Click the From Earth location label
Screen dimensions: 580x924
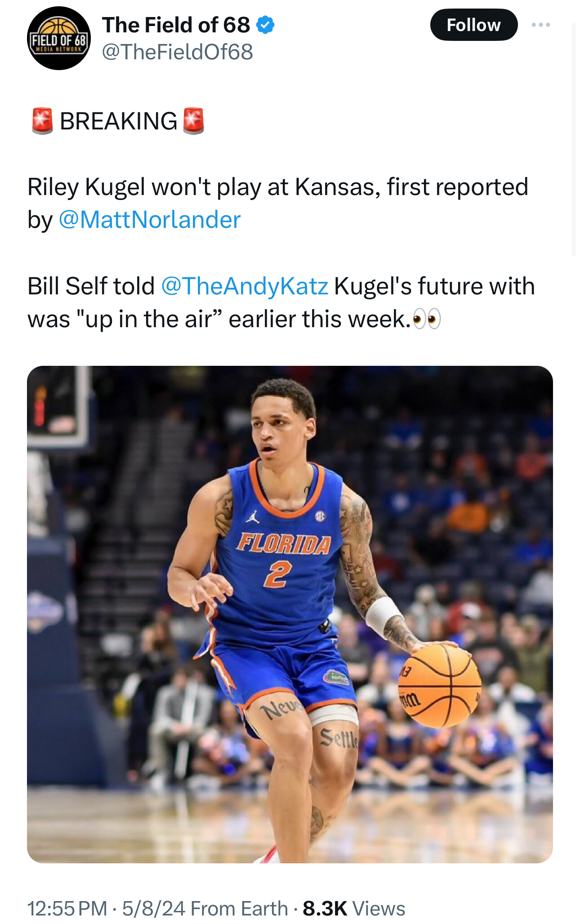click(239, 908)
